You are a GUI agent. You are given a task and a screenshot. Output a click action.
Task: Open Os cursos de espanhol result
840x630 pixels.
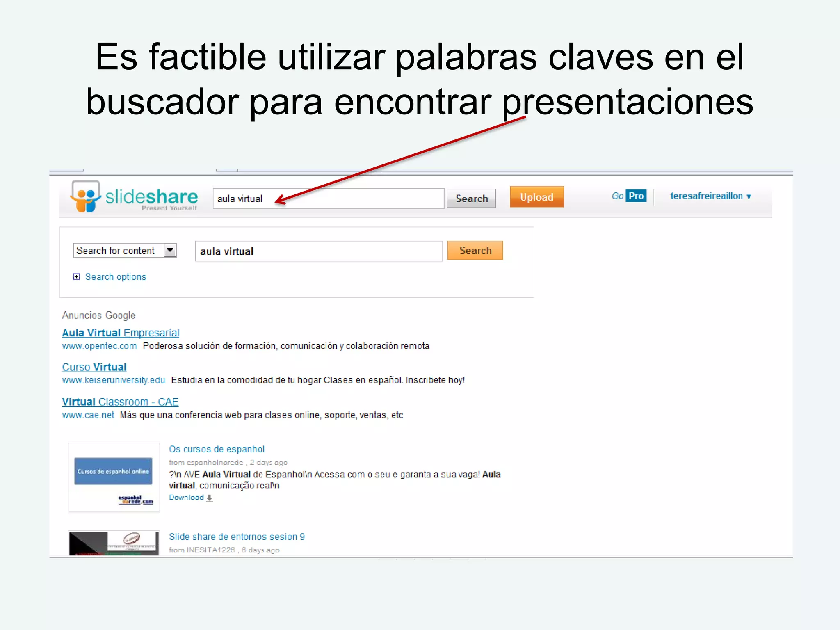click(x=217, y=449)
